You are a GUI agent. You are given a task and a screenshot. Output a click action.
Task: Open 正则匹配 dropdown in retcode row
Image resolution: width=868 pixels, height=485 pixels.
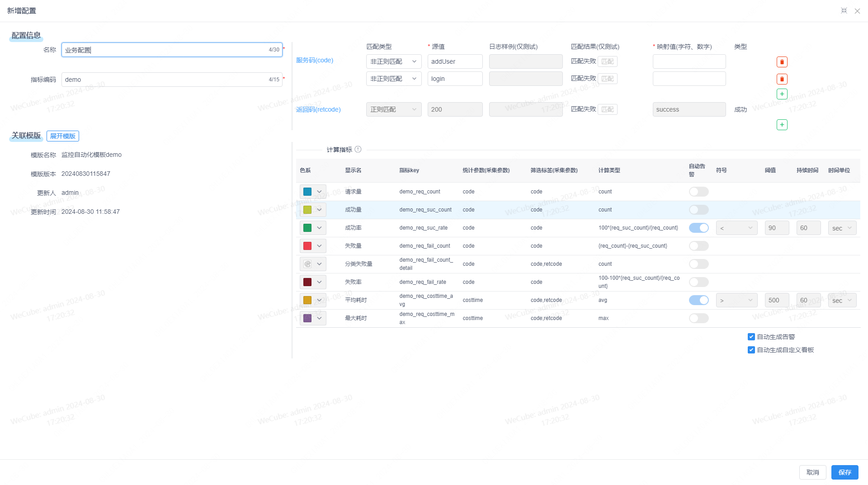[394, 109]
